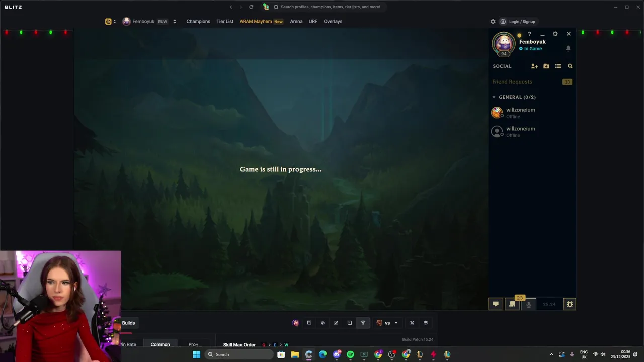Add a friend with the add-friend icon
Screen dimensions: 644x362
tap(534, 66)
